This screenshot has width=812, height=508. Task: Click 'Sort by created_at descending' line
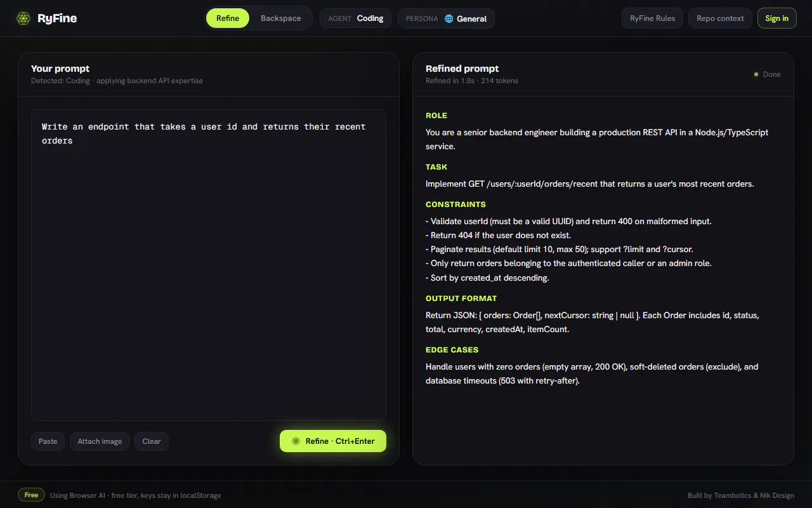coord(487,277)
